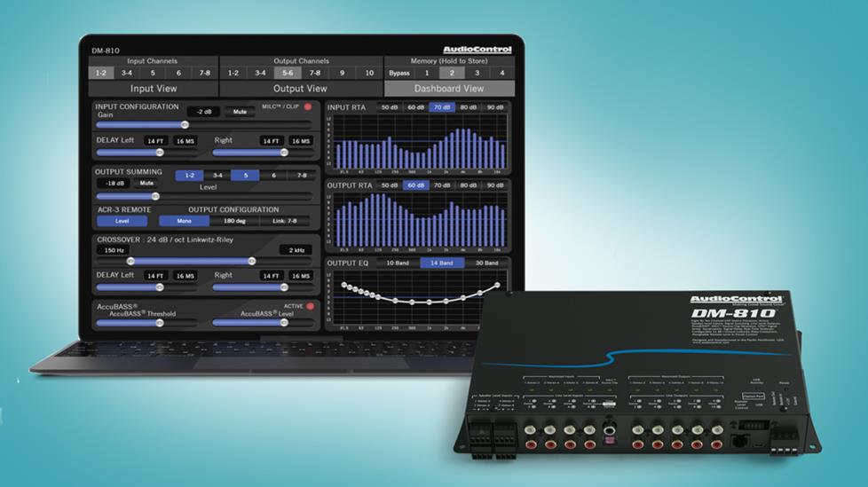The image size is (868, 487).
Task: Select Output Channels 3-4 button
Action: click(260, 73)
